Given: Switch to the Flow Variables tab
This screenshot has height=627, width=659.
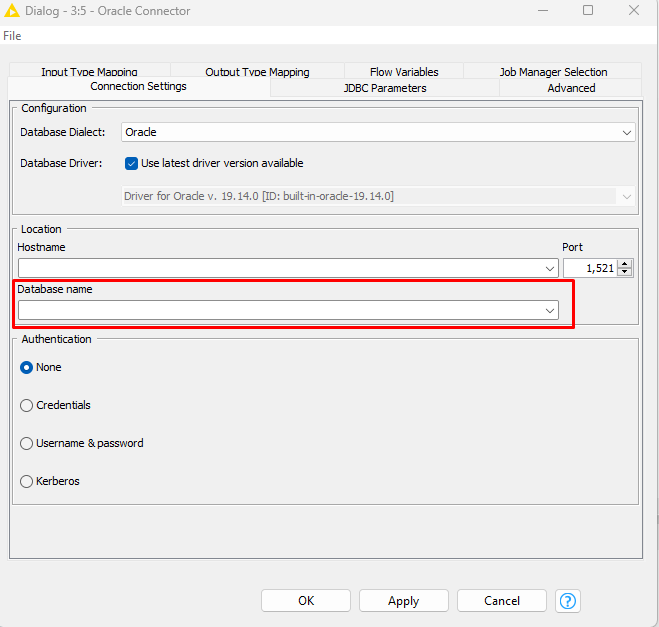Looking at the screenshot, I should 404,72.
